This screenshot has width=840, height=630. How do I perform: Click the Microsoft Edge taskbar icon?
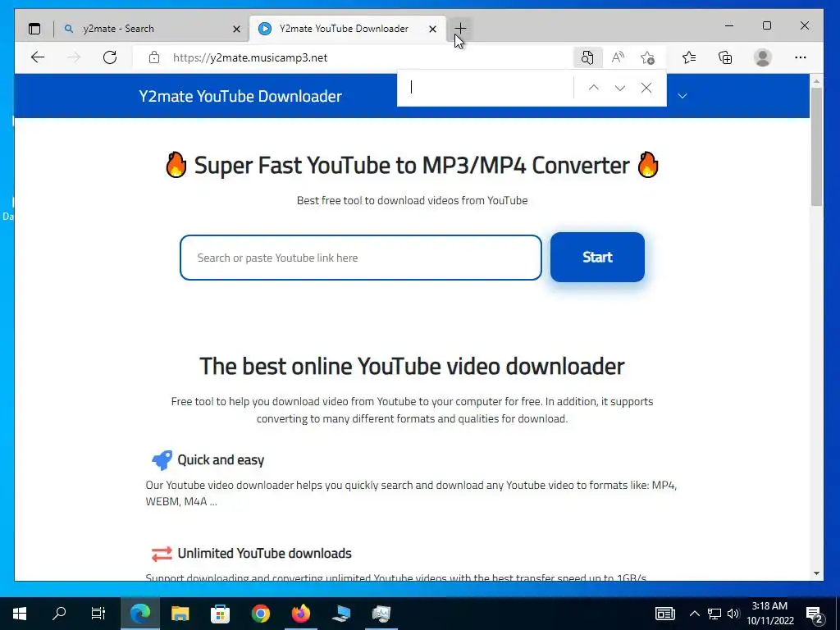[x=140, y=614]
